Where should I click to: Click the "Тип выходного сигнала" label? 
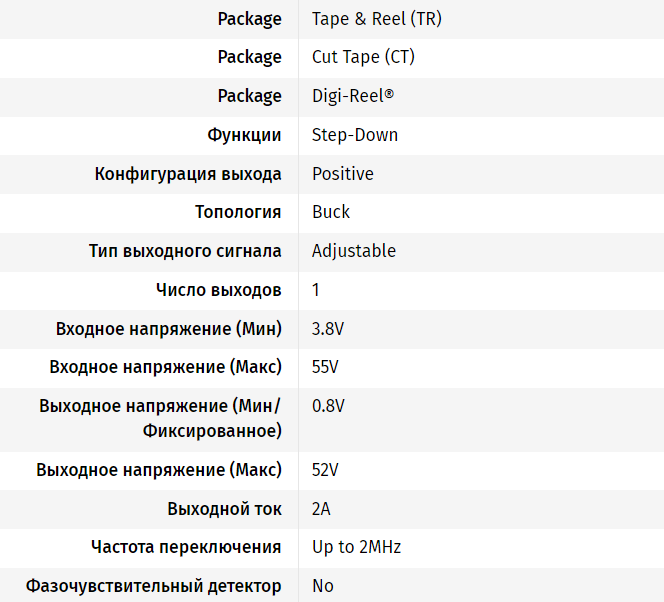[185, 251]
